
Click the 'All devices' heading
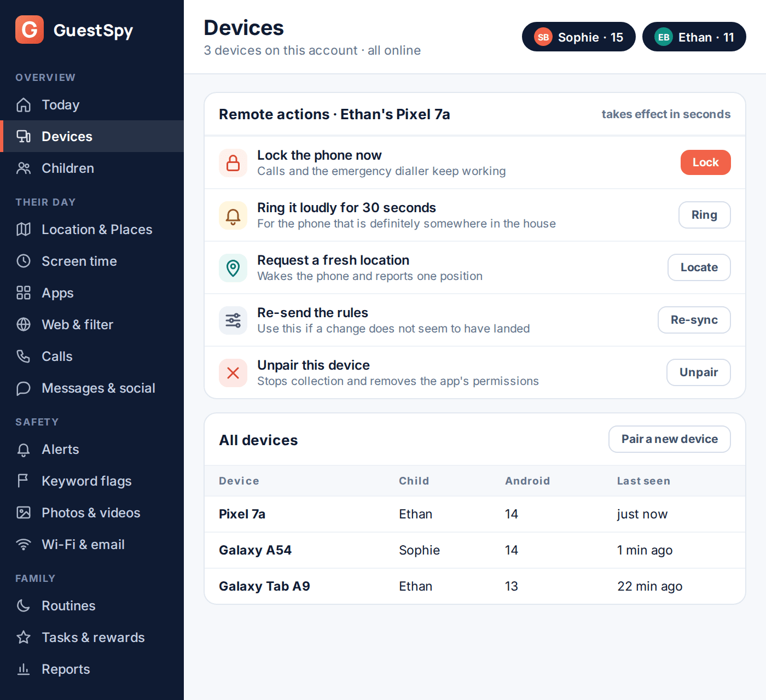(x=258, y=440)
